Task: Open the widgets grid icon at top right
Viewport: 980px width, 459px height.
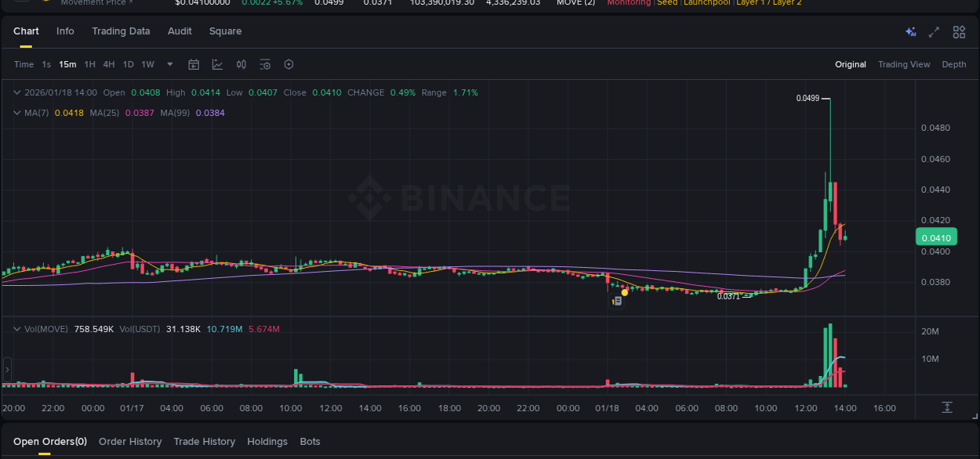Action: pyautogui.click(x=959, y=32)
